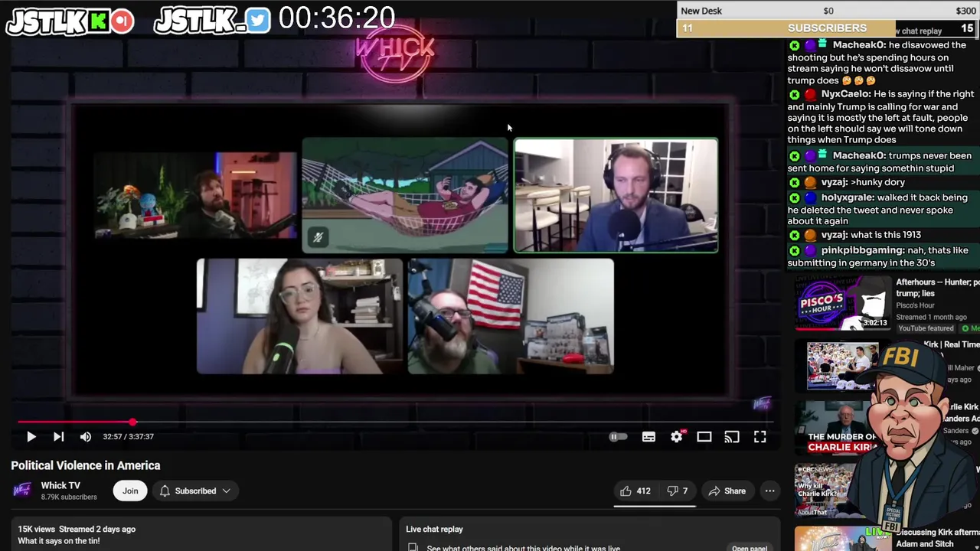The height and width of the screenshot is (551, 980).
Task: Click the SUBSCRIBERS goal bar
Action: coord(827,28)
